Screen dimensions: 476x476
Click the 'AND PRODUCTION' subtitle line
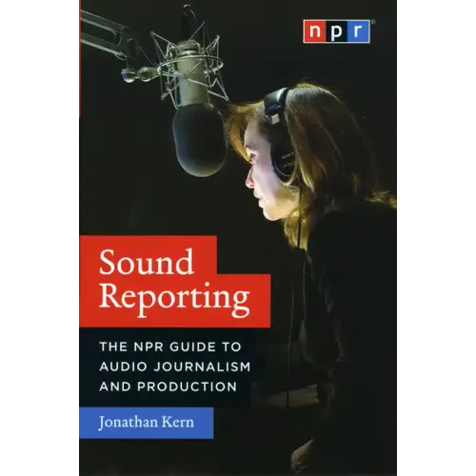(169, 387)
